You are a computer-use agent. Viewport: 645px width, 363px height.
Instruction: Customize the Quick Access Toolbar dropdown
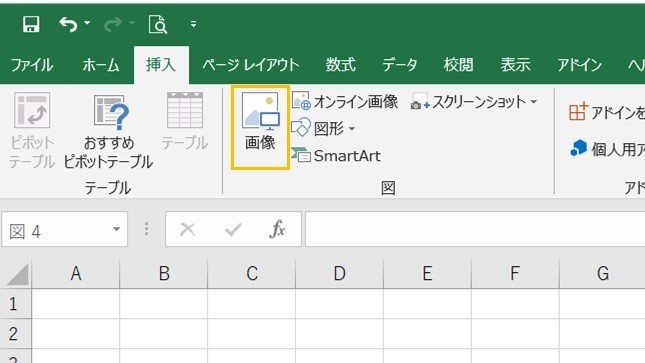193,24
